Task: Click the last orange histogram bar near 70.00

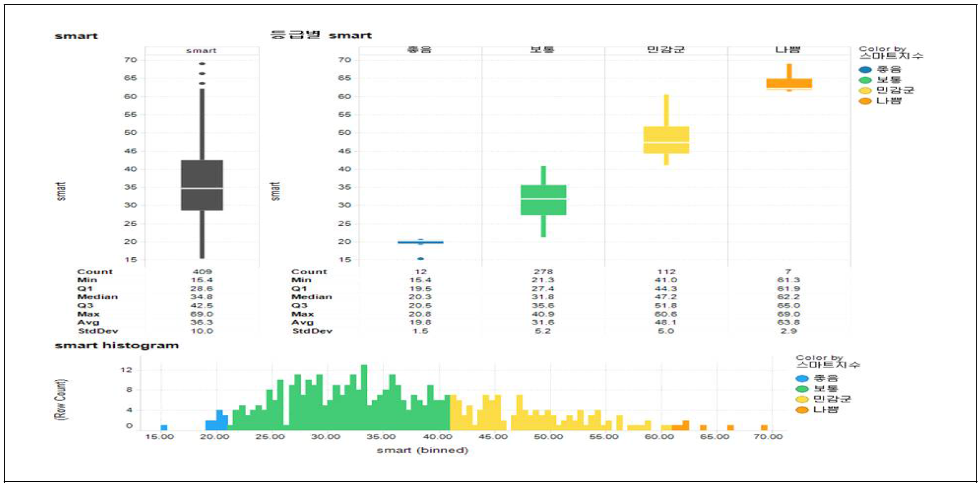Action: [x=764, y=427]
